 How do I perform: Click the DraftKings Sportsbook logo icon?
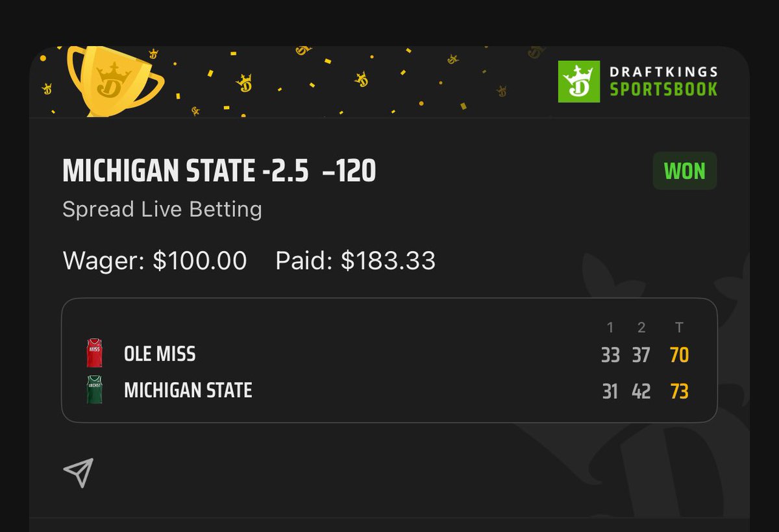pos(579,81)
